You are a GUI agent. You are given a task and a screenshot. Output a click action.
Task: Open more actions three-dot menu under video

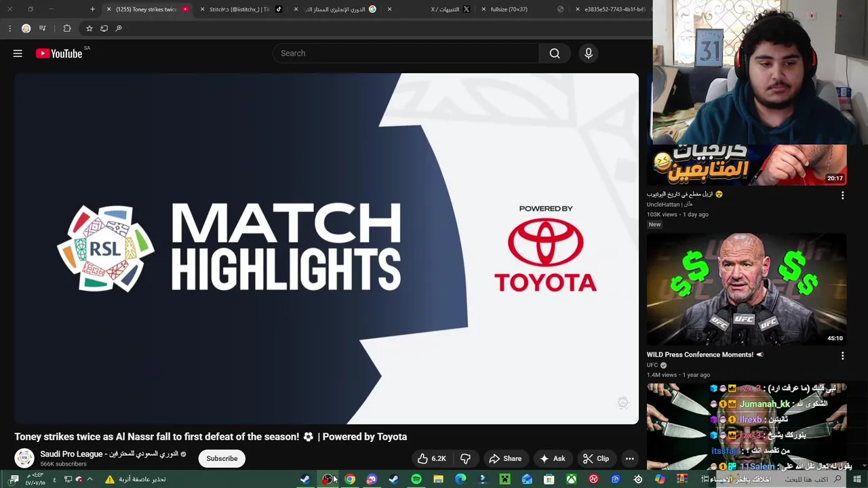coord(629,459)
